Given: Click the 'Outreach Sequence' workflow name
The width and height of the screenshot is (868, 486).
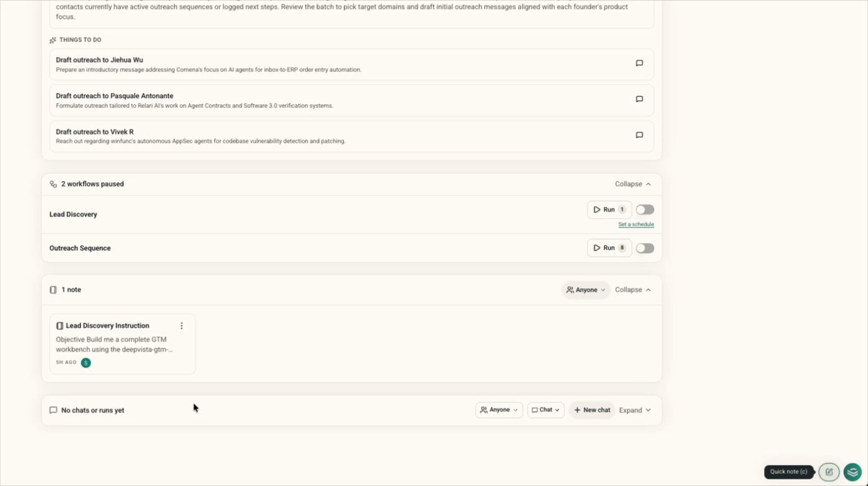Looking at the screenshot, I should click(x=80, y=248).
